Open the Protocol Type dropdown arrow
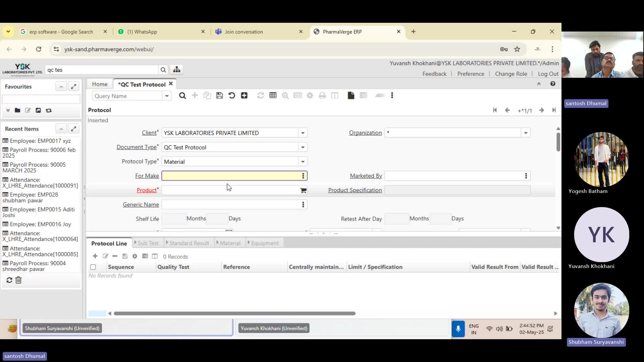The height and width of the screenshot is (362, 644). point(303,162)
